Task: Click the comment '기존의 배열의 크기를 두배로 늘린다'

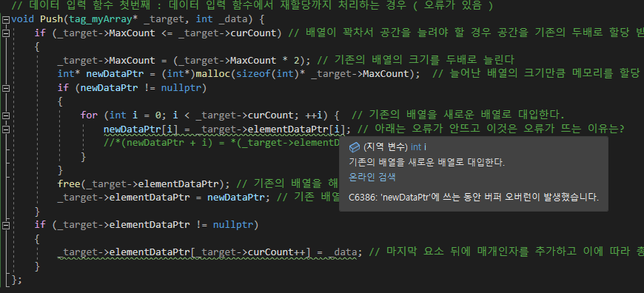Action: pyautogui.click(x=416, y=61)
